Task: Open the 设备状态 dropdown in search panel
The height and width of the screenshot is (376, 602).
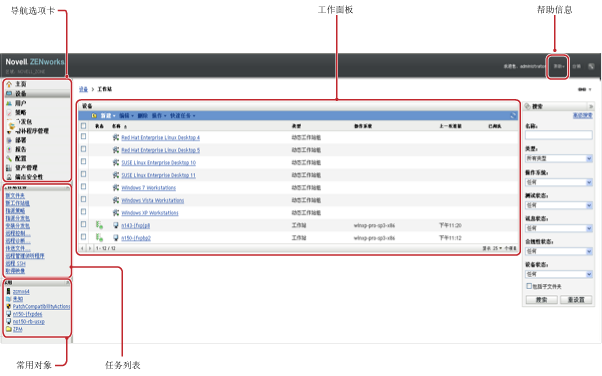Action: [x=559, y=274]
